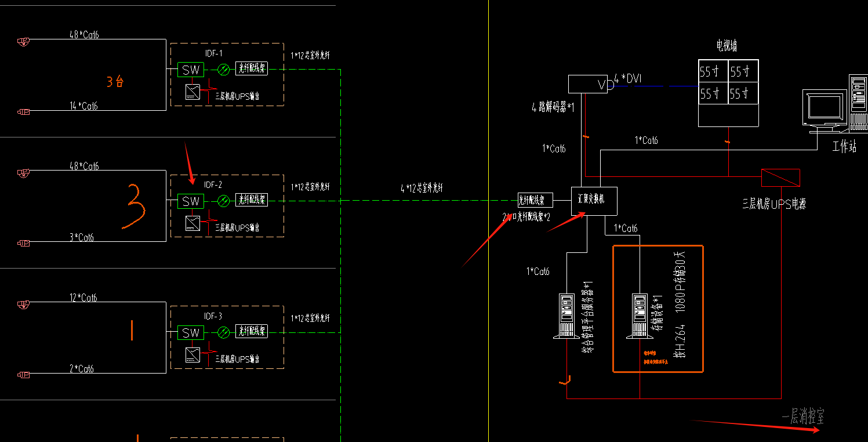Click the green optical transceiver symbol in IDF-2
This screenshot has height=442, width=868.
coord(224,201)
